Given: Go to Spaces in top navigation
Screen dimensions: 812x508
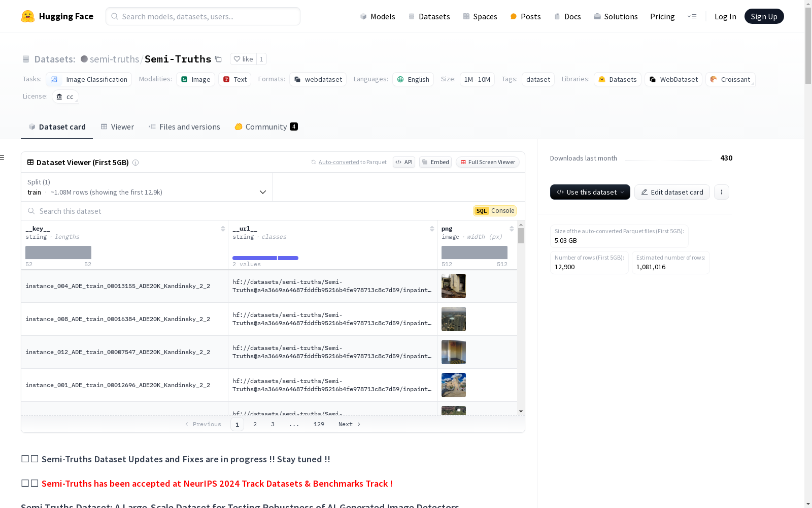Looking at the screenshot, I should [480, 16].
